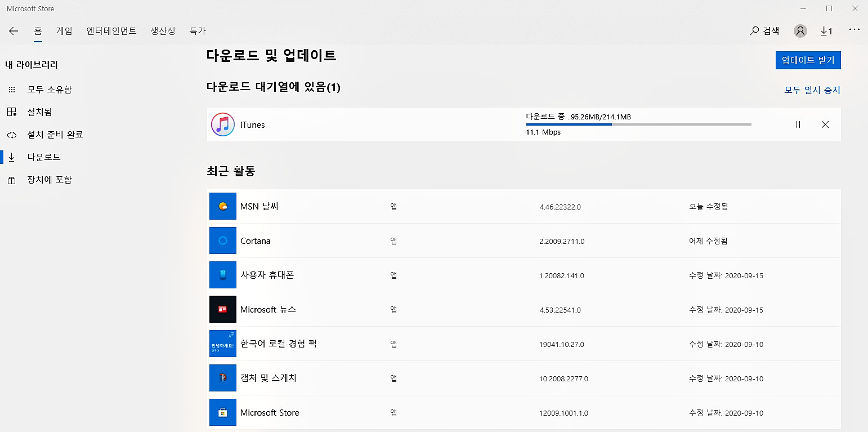Open the downloads indicator showing 1
The width and height of the screenshot is (868, 432).
(x=826, y=31)
